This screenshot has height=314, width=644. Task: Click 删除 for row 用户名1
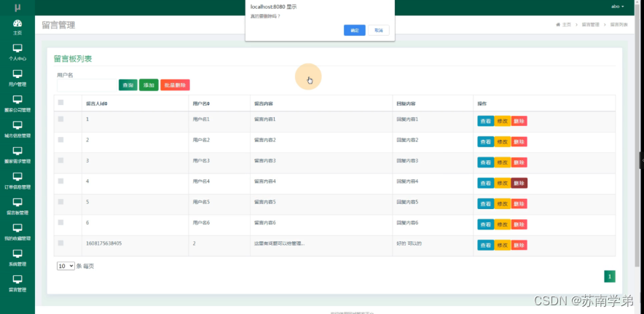(x=519, y=121)
